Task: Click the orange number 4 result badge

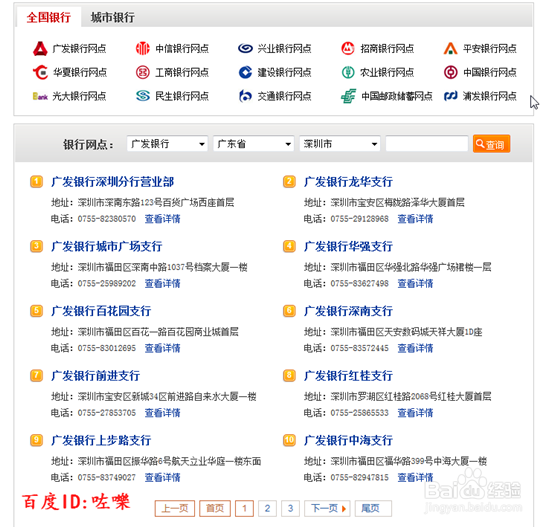Action: (x=289, y=246)
